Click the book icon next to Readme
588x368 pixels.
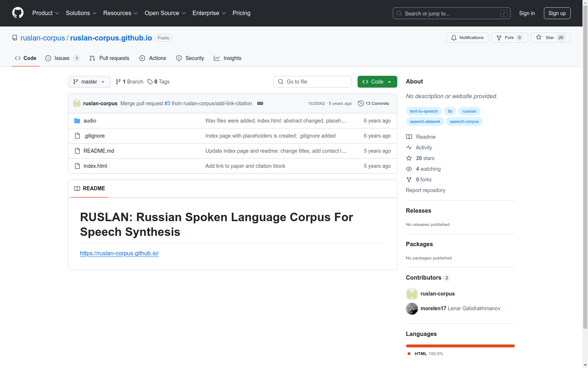click(x=409, y=137)
